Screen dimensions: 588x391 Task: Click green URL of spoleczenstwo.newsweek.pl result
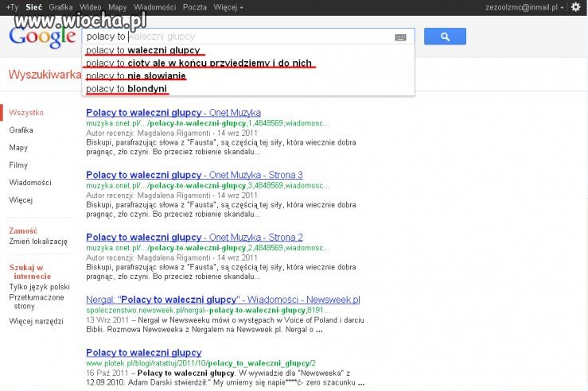pos(208,310)
